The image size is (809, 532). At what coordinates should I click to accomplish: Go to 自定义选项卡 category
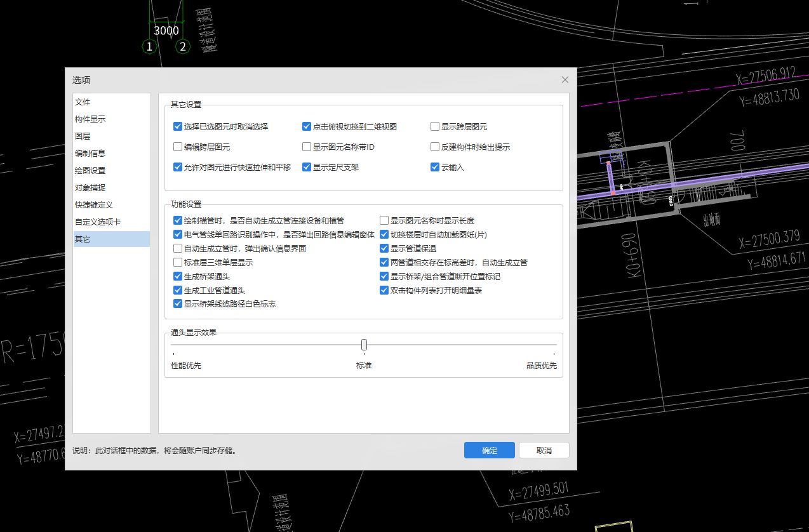pyautogui.click(x=112, y=222)
